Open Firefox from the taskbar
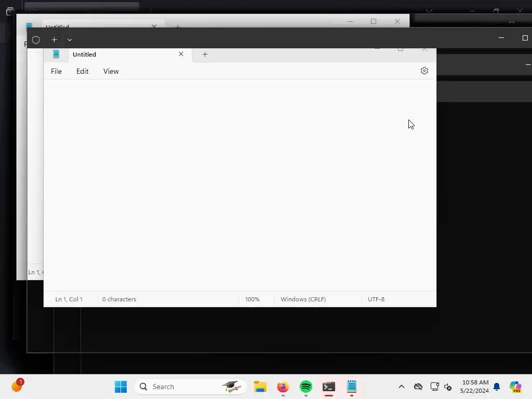This screenshot has height=399, width=532. click(283, 387)
